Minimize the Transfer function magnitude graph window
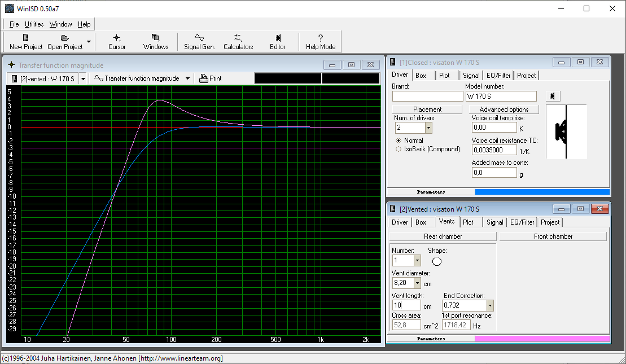The width and height of the screenshot is (626, 364). (x=332, y=65)
